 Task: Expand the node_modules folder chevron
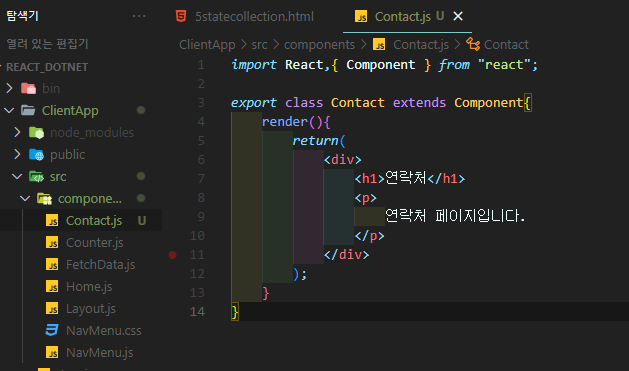pos(17,132)
